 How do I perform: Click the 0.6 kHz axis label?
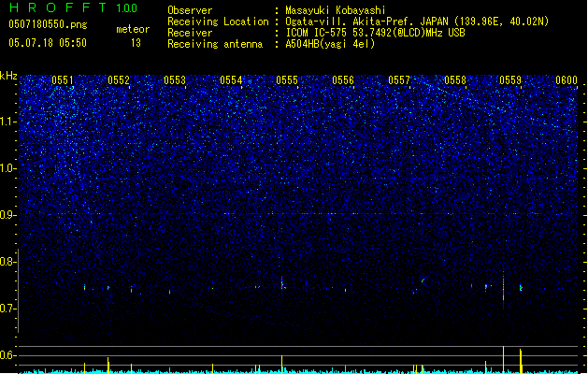8,355
